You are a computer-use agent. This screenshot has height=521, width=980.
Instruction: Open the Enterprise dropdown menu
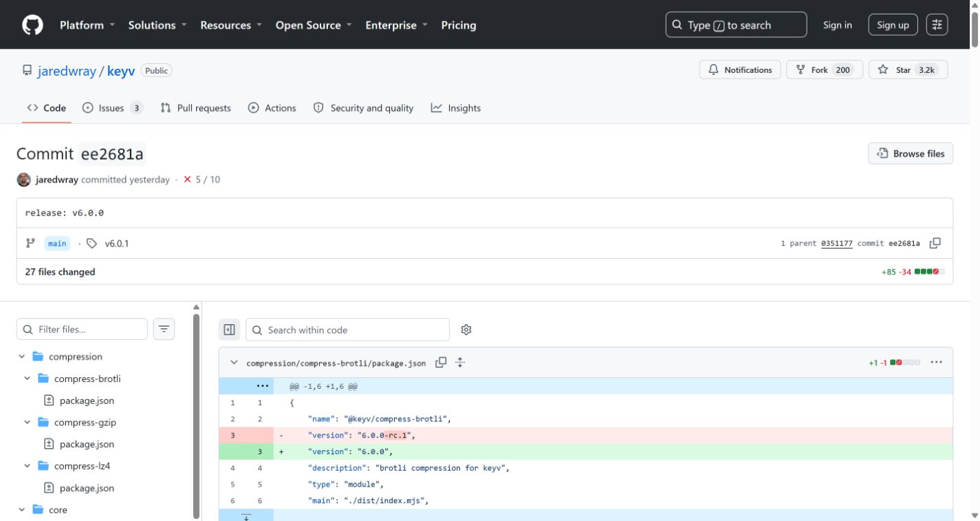coord(396,25)
